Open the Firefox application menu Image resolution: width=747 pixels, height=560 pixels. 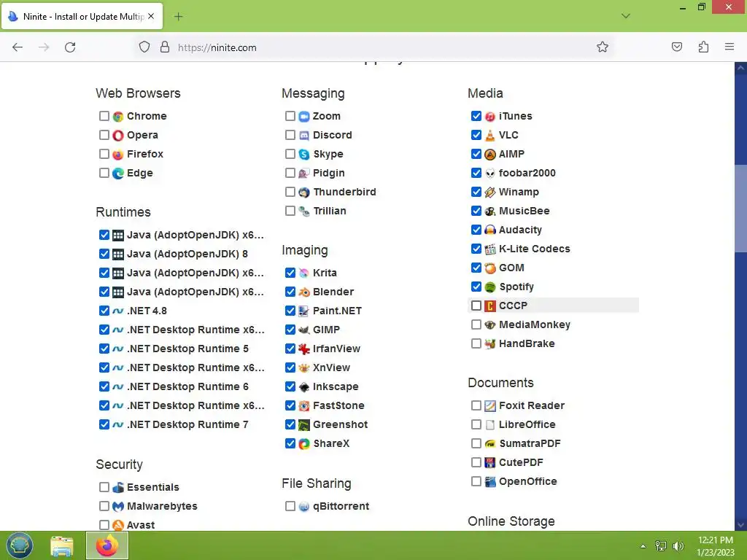(x=729, y=47)
